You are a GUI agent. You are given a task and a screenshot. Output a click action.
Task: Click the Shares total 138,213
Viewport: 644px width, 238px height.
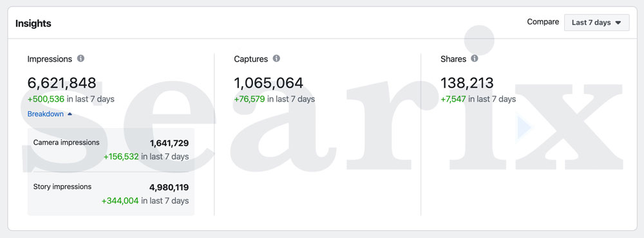(x=467, y=83)
